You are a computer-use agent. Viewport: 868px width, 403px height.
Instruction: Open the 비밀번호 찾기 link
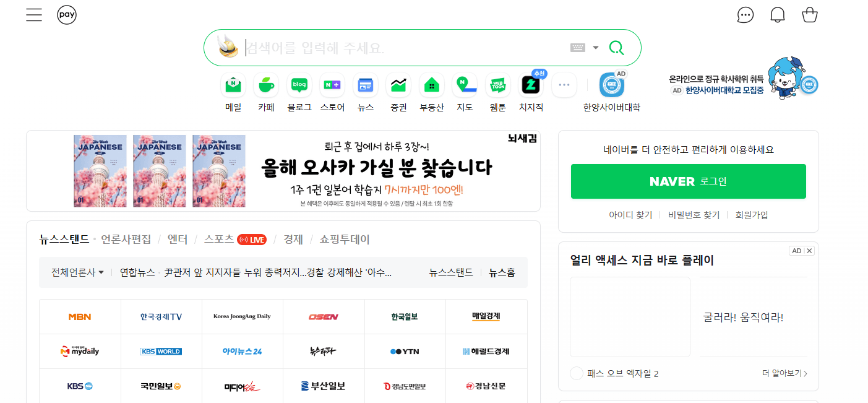(x=694, y=215)
